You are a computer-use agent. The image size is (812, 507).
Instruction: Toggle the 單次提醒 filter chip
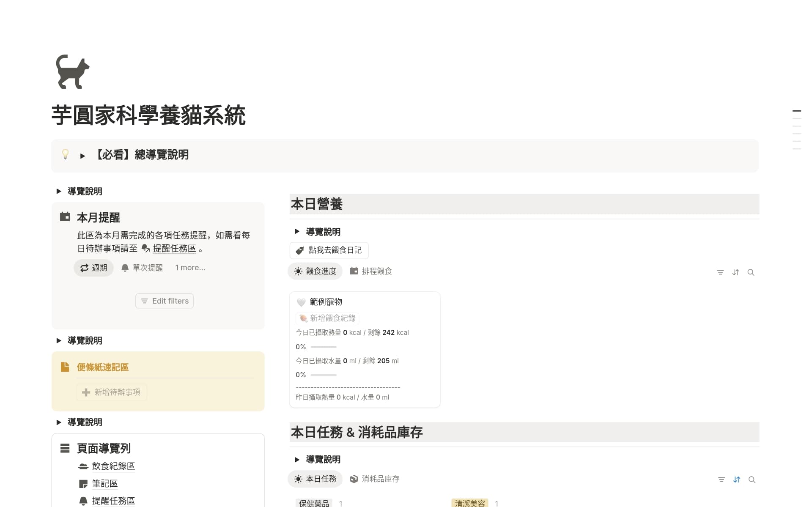(142, 267)
